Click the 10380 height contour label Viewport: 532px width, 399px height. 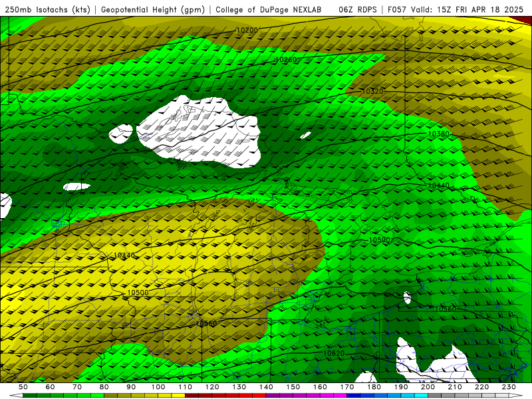tap(439, 134)
